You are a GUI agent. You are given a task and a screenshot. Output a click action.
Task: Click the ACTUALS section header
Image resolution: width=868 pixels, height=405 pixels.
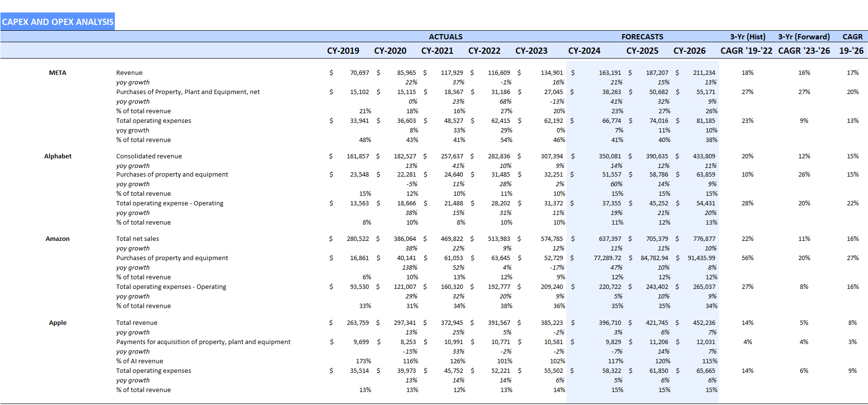click(x=445, y=37)
